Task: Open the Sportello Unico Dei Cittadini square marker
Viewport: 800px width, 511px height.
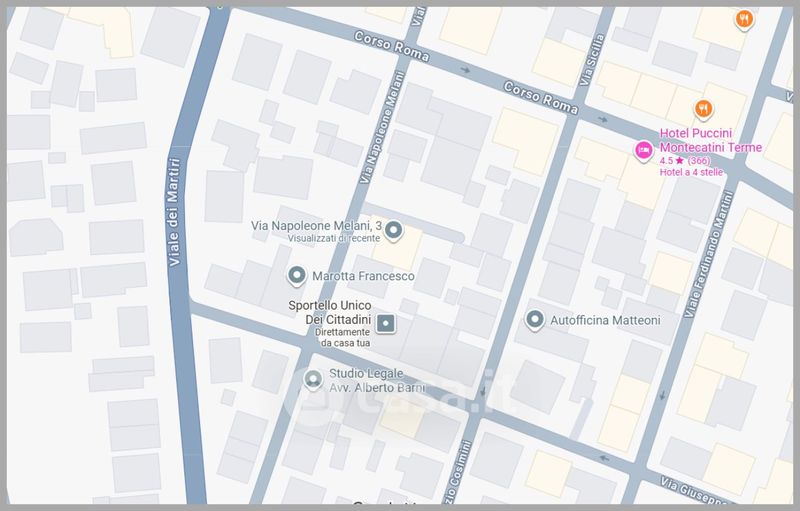Action: tap(387, 322)
